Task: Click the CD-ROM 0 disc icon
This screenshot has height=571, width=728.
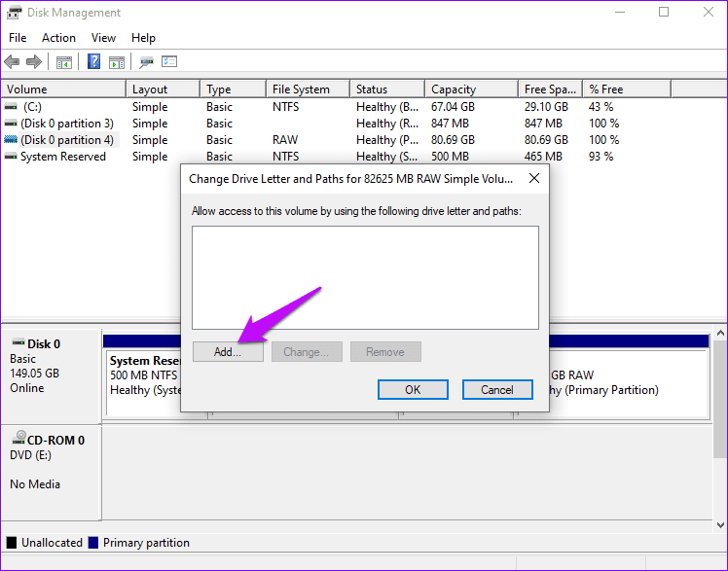Action: 19,438
